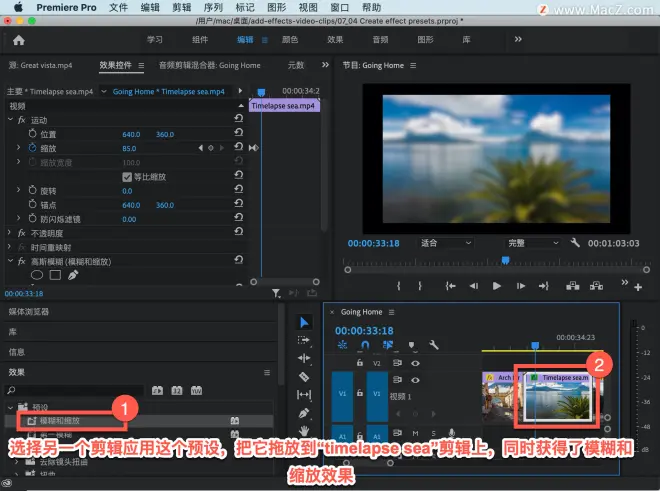Select the Track Select Forward tool
660x491 pixels.
[303, 340]
